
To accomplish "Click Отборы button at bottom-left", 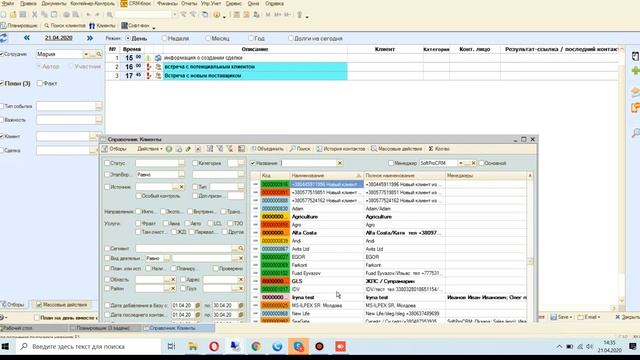I will 13,305.
